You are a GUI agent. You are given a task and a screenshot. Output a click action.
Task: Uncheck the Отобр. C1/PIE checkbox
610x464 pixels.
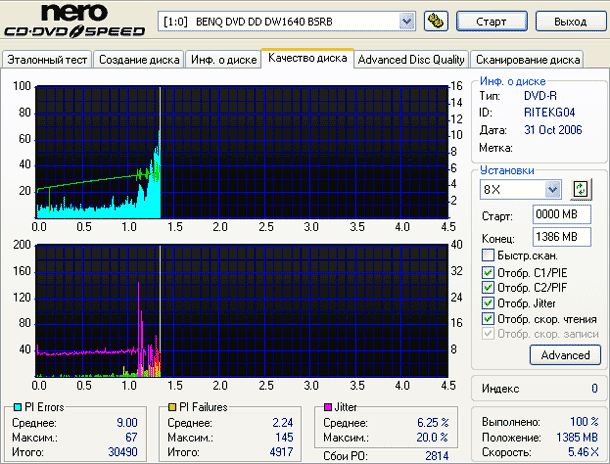488,273
